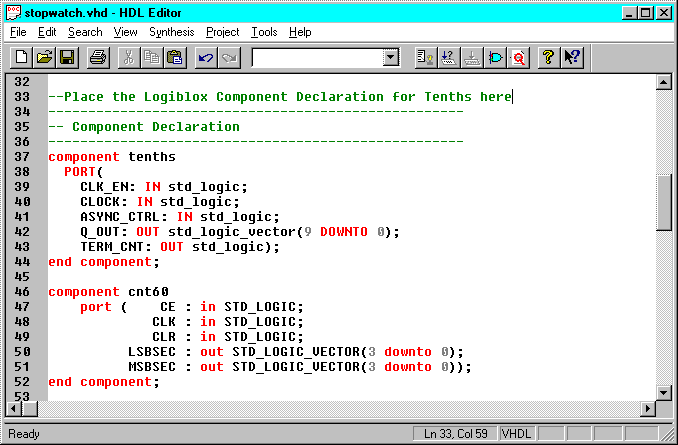This screenshot has width=678, height=445.
Task: Click '-- Component Declaration' comment on line 35
Action: [144, 127]
